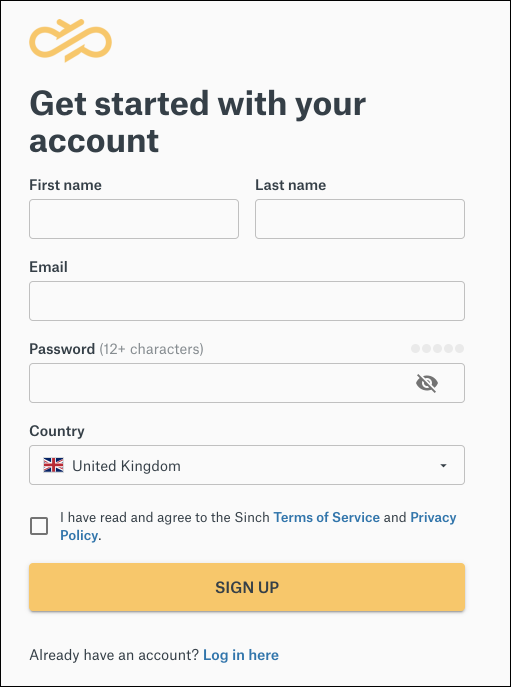Click the Sinch infinity logo
This screenshot has height=687, width=511.
[71, 41]
